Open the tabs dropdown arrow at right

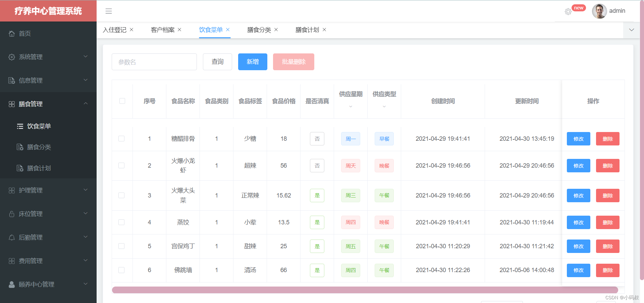click(x=632, y=30)
